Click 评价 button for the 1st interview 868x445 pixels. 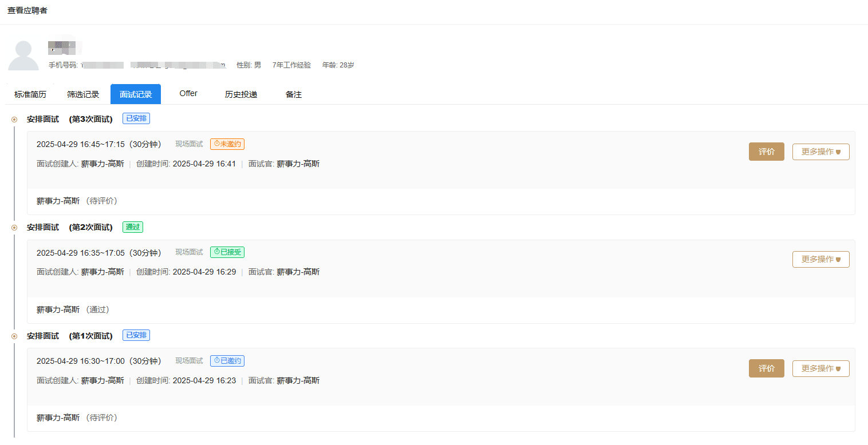pos(767,368)
